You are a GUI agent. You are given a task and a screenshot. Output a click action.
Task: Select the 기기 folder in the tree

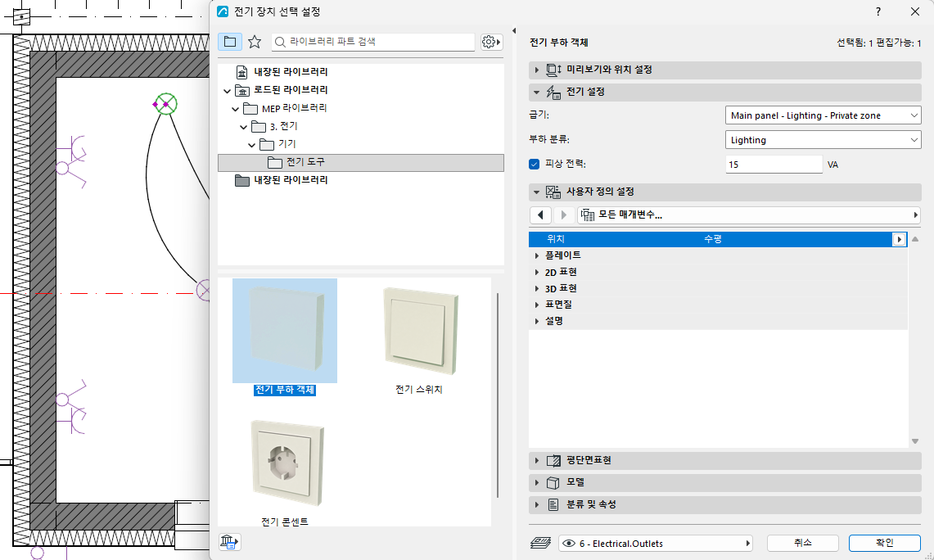point(287,144)
